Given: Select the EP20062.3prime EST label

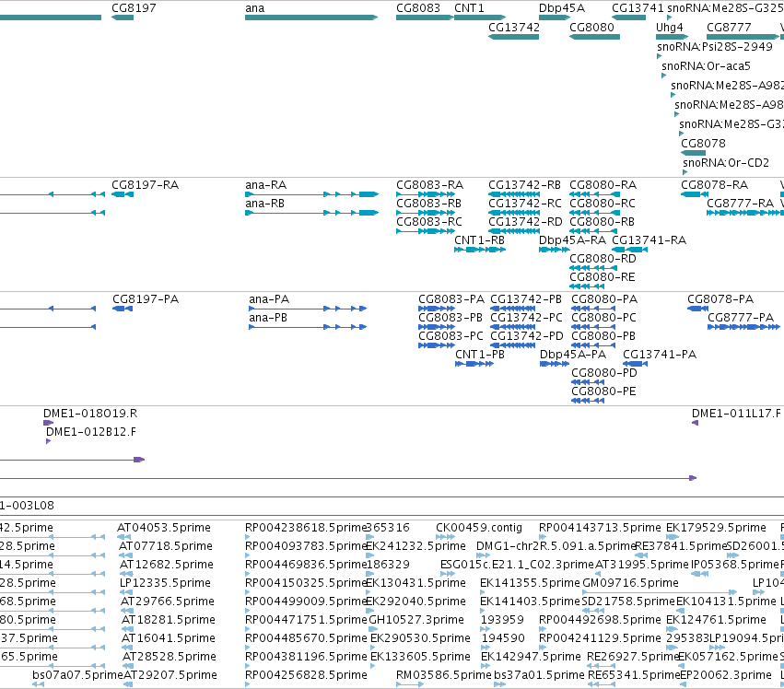Looking at the screenshot, I should 726,675.
